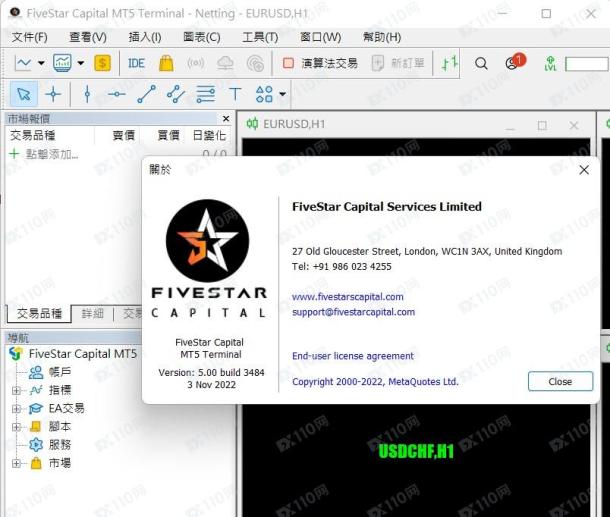Open the End-user license agreement link
This screenshot has width=610, height=517.
[x=353, y=356]
